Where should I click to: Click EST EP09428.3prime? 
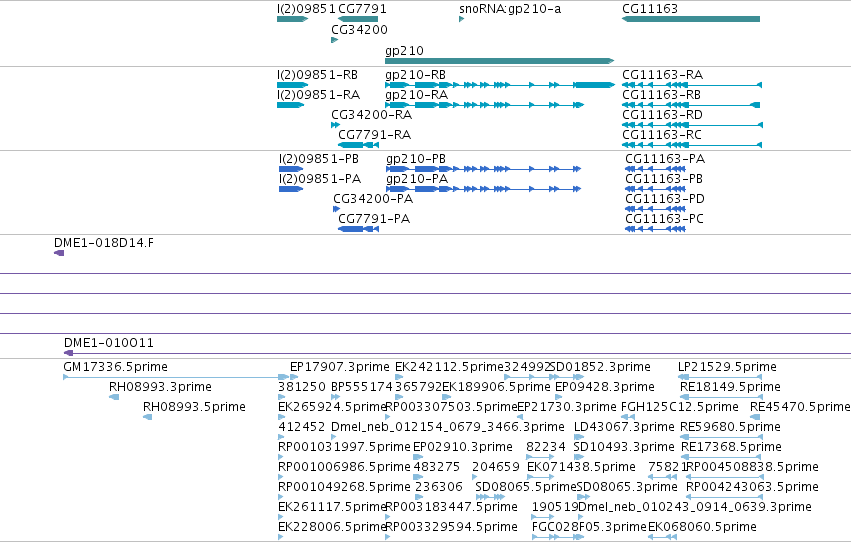point(605,387)
